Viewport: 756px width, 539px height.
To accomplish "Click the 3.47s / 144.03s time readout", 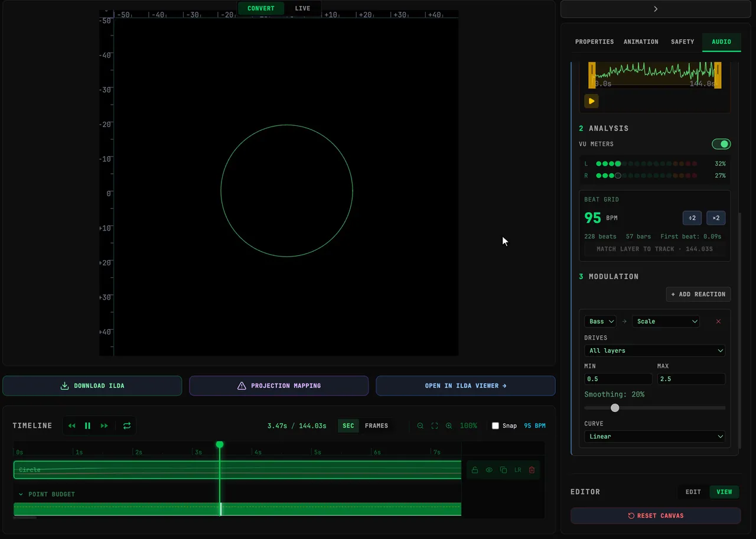I will 296,426.
